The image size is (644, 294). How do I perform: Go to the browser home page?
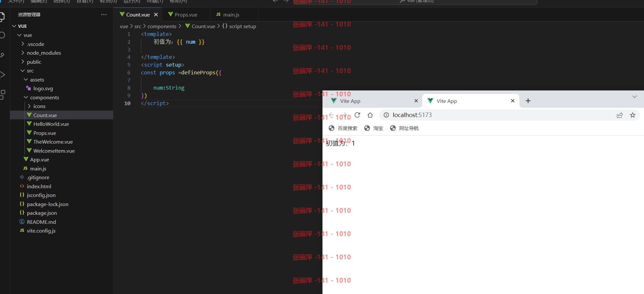pos(370,115)
